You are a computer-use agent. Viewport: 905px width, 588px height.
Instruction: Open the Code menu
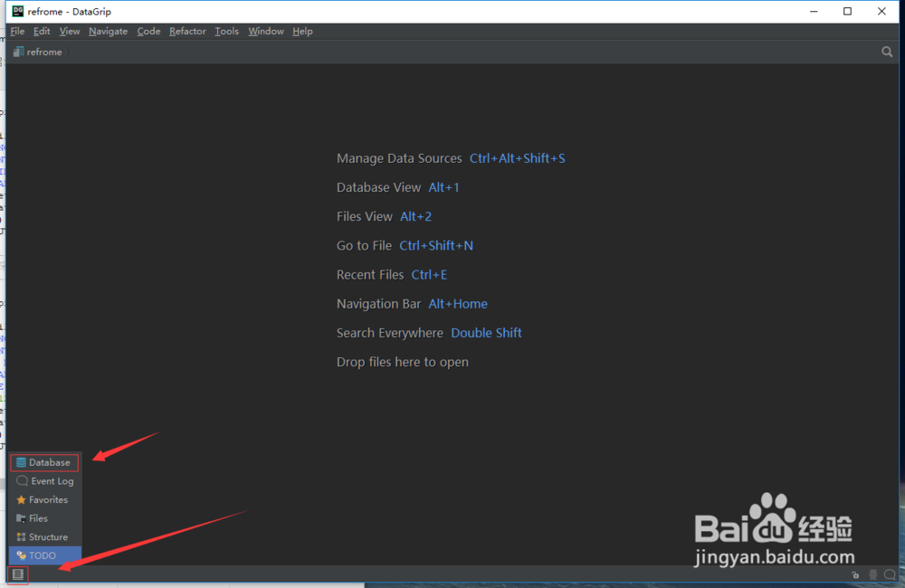point(148,31)
